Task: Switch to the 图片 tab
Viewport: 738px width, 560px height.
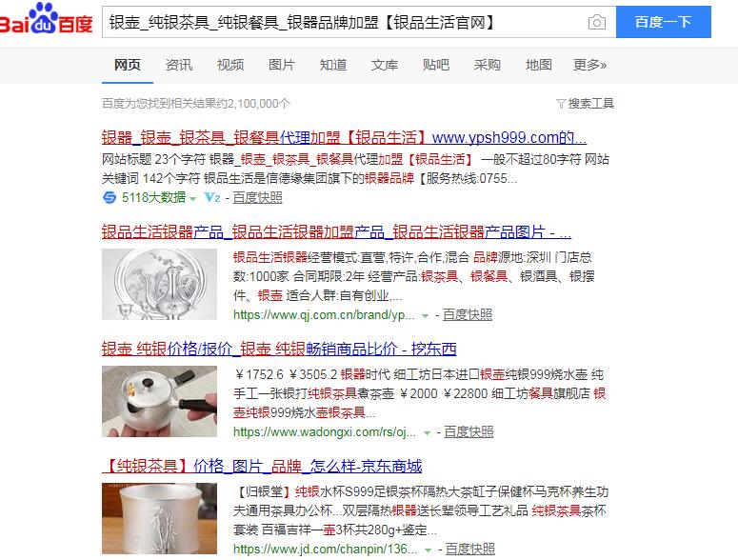Action: point(282,65)
